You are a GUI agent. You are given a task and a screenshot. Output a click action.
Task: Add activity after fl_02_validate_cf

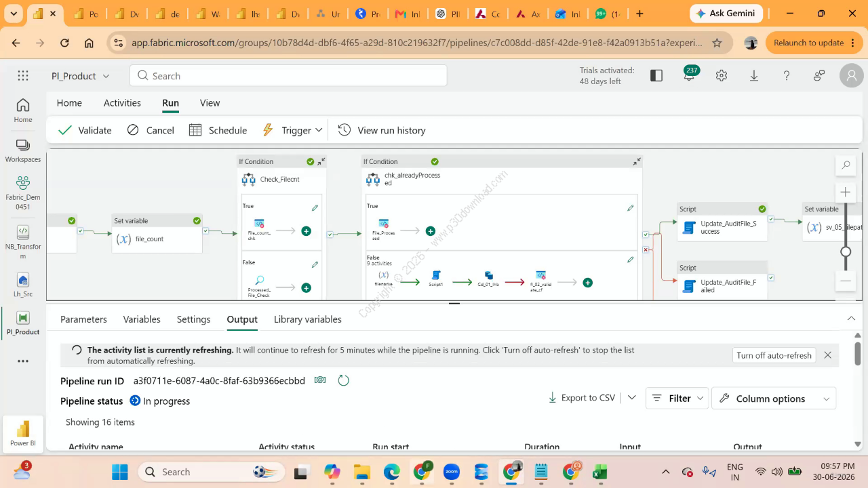[x=587, y=283]
